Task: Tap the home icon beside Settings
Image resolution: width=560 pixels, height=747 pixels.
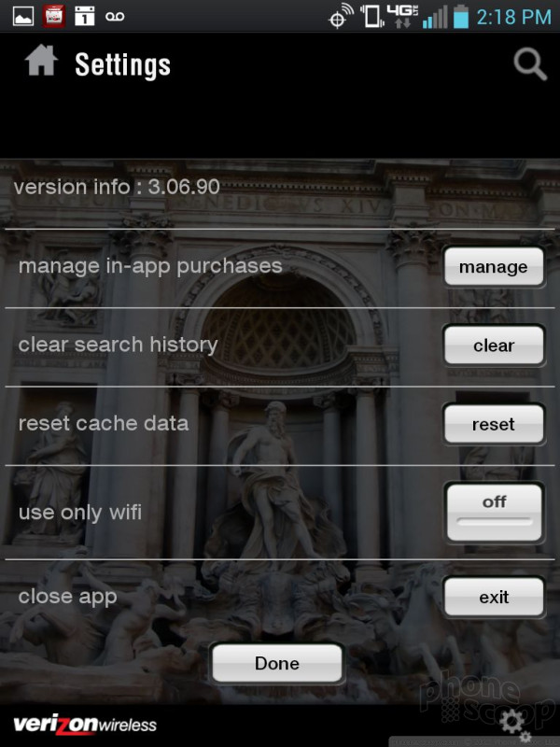Action: (41, 61)
